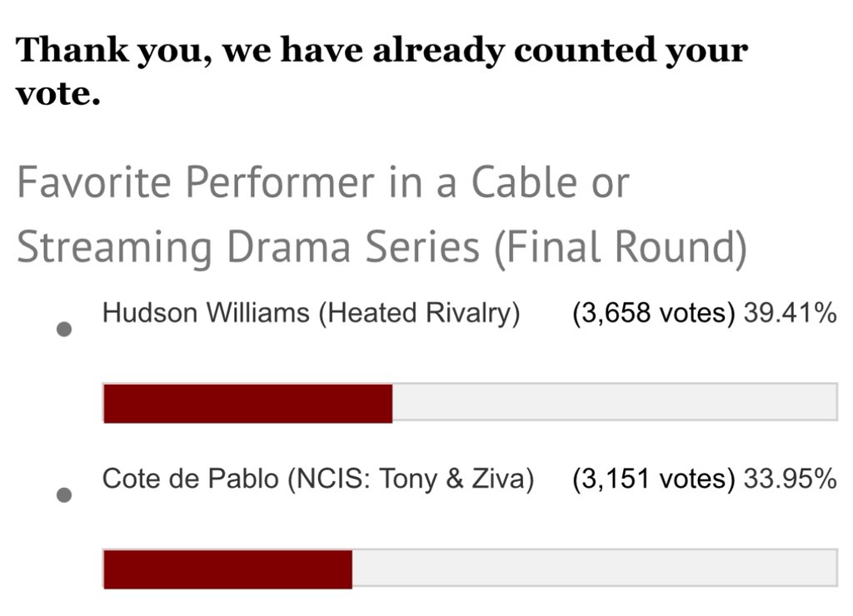Click the bullet beside Hudson Williams
The height and width of the screenshot is (616, 853).
click(64, 330)
